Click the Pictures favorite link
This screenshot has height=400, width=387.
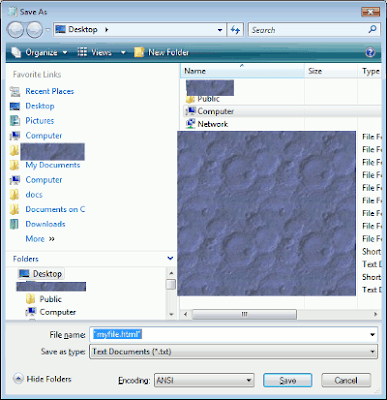click(40, 121)
